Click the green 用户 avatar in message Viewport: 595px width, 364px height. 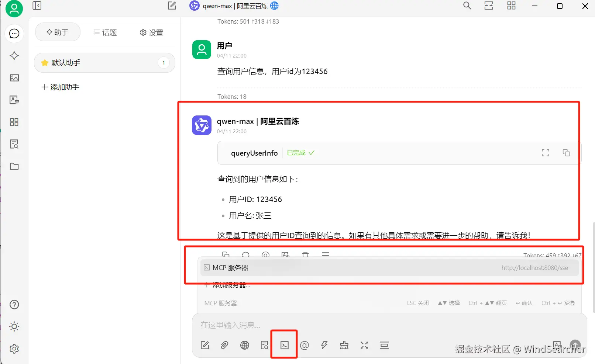tap(202, 49)
